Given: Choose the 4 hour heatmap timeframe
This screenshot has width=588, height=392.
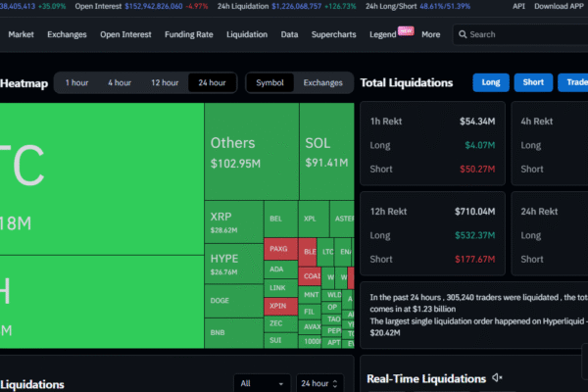Looking at the screenshot, I should click(120, 83).
